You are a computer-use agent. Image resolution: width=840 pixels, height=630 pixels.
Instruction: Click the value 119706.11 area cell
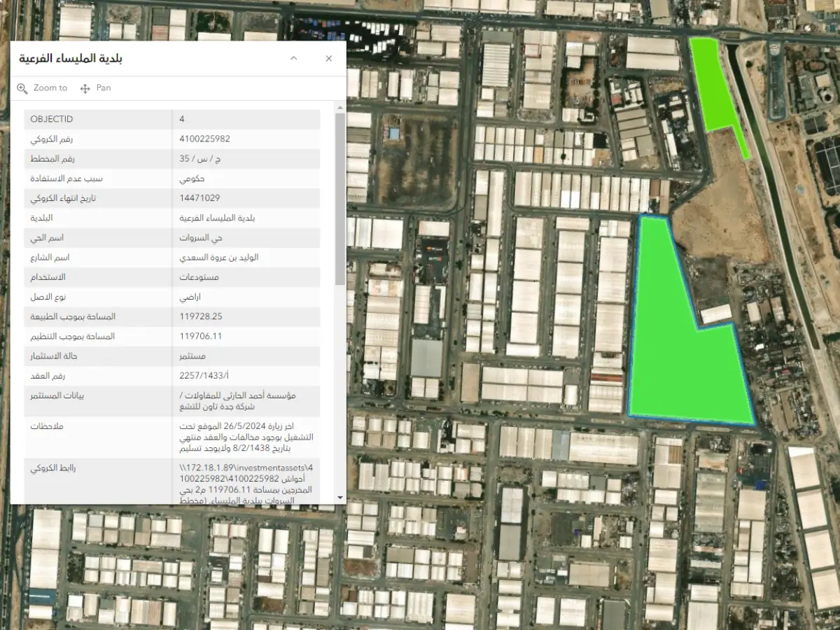coord(201,336)
